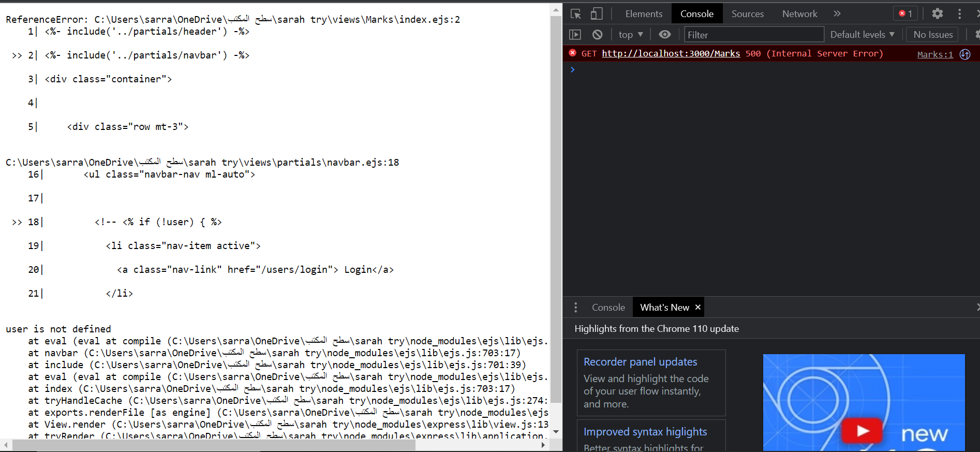Click the horizontal scrollbar left arrow
980x452 pixels.
coord(6,445)
